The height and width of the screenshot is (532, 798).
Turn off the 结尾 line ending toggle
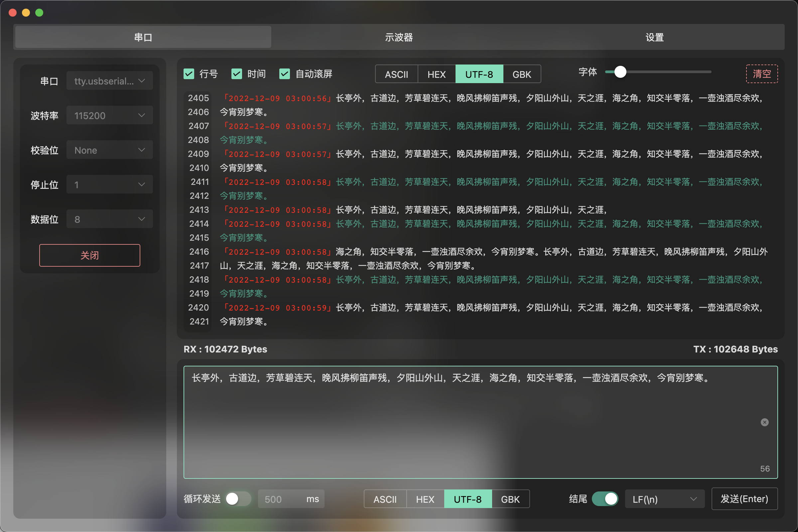pyautogui.click(x=605, y=499)
